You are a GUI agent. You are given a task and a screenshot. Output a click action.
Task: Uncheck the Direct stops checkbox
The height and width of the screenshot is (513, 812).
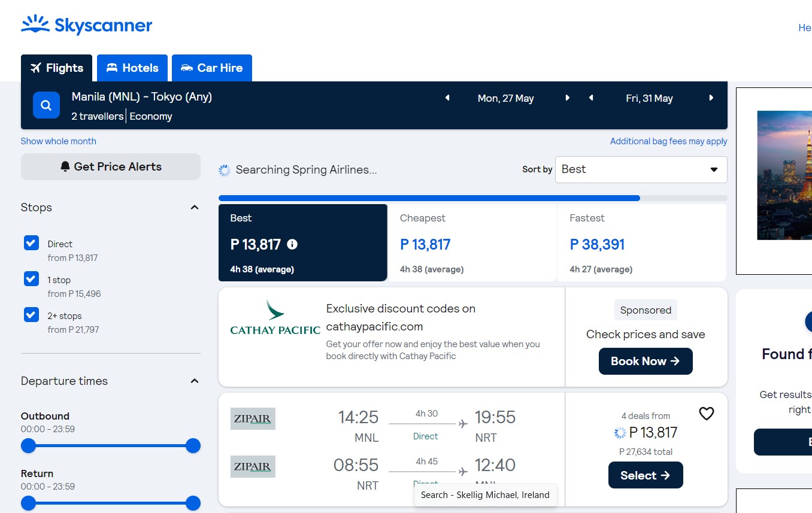(x=31, y=243)
